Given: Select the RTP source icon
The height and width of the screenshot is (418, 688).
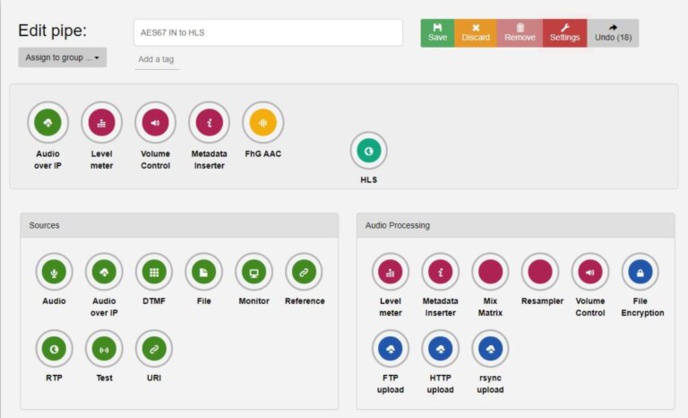Looking at the screenshot, I should (x=54, y=348).
